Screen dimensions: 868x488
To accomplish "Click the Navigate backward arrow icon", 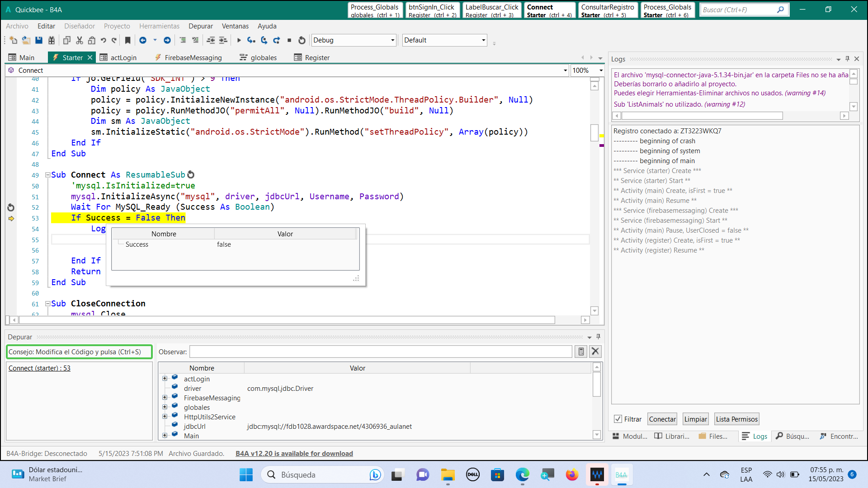I will pos(143,40).
